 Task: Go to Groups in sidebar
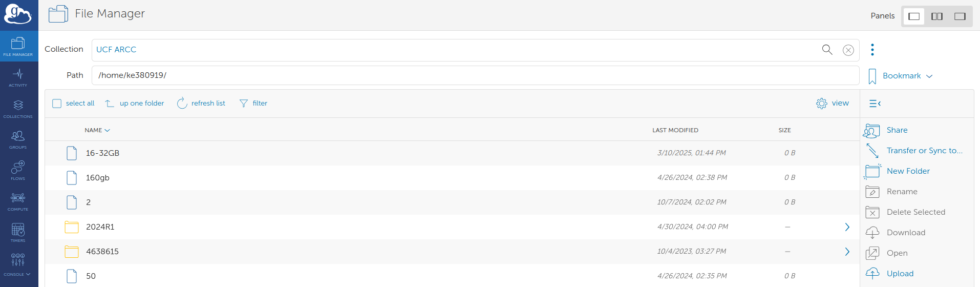click(18, 139)
